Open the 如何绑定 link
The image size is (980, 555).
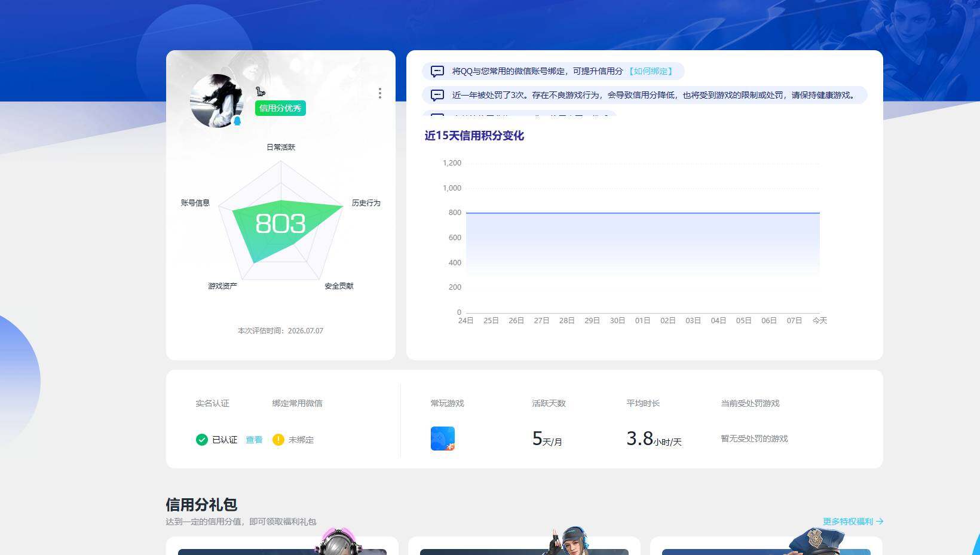(651, 71)
